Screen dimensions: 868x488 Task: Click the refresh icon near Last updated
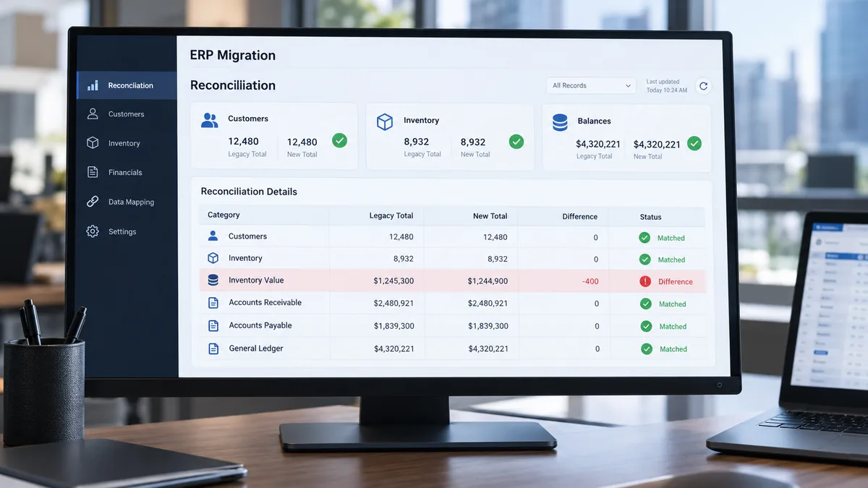tap(703, 86)
